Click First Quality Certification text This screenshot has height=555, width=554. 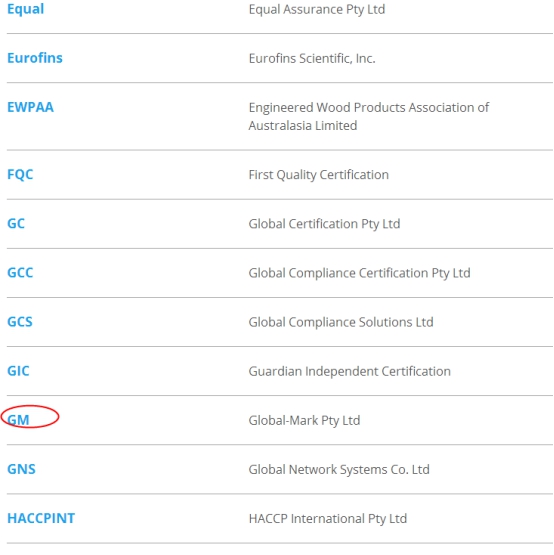[319, 175]
